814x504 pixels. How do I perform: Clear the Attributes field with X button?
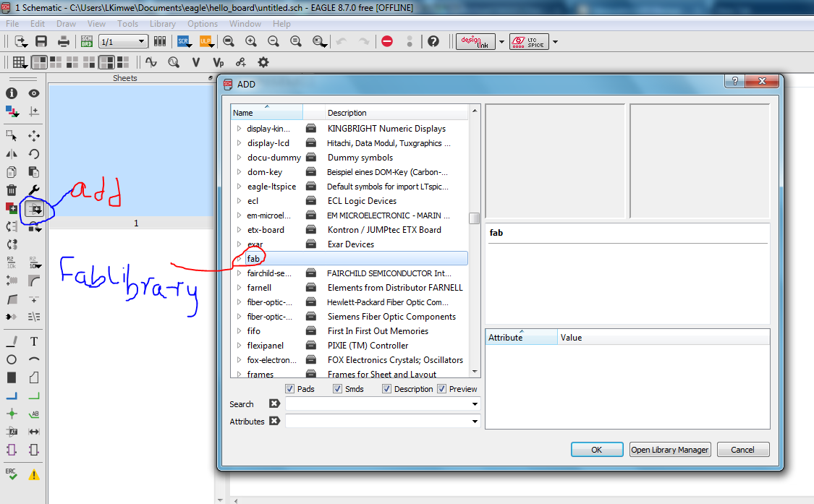tap(274, 421)
